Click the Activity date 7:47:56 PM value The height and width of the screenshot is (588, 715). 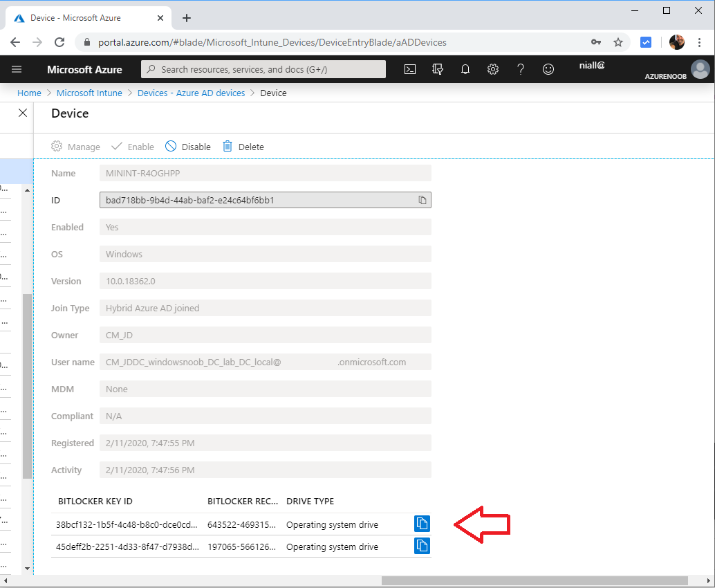266,470
